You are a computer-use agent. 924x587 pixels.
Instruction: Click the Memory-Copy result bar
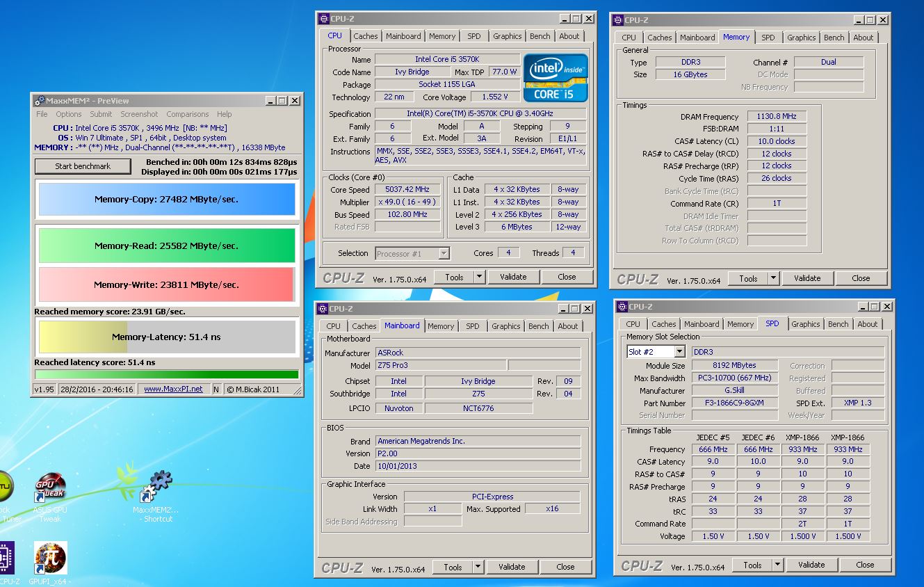click(166, 200)
